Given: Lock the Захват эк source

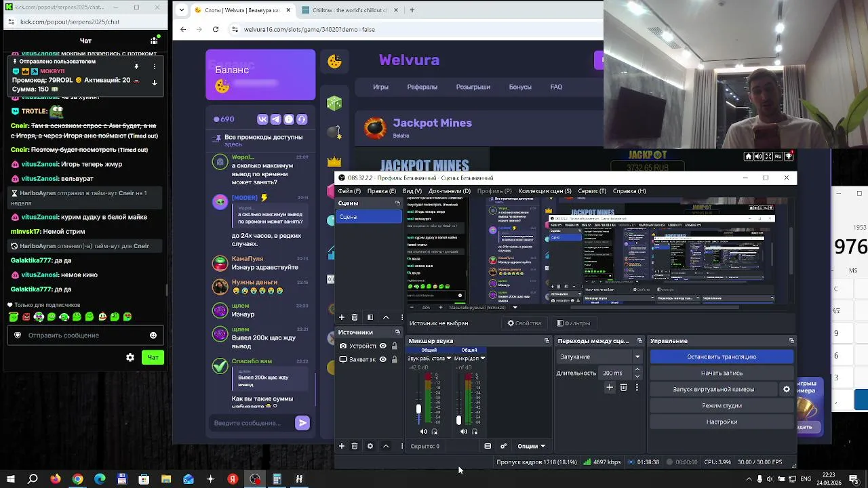Looking at the screenshot, I should tap(395, 359).
